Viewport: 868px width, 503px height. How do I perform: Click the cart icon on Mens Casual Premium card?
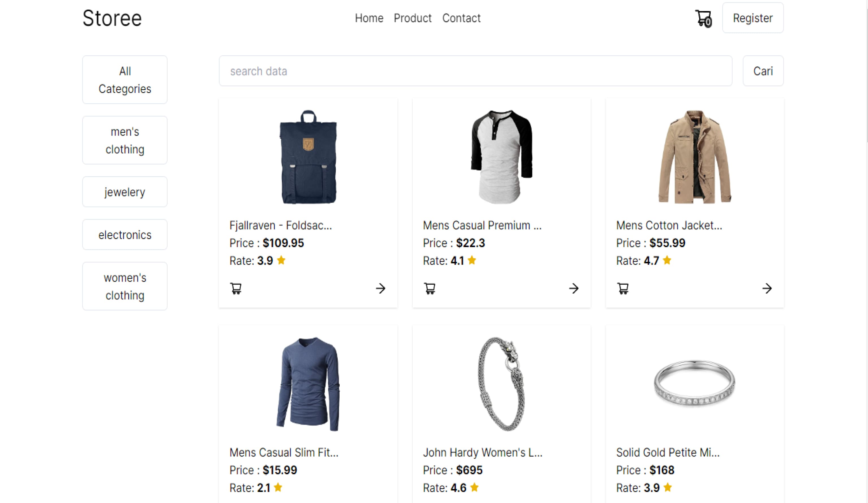click(429, 288)
